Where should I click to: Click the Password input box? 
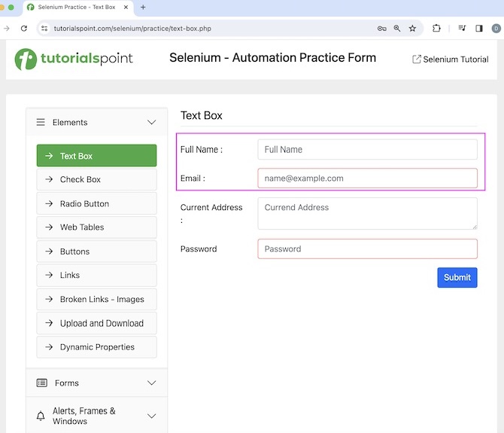[367, 249]
